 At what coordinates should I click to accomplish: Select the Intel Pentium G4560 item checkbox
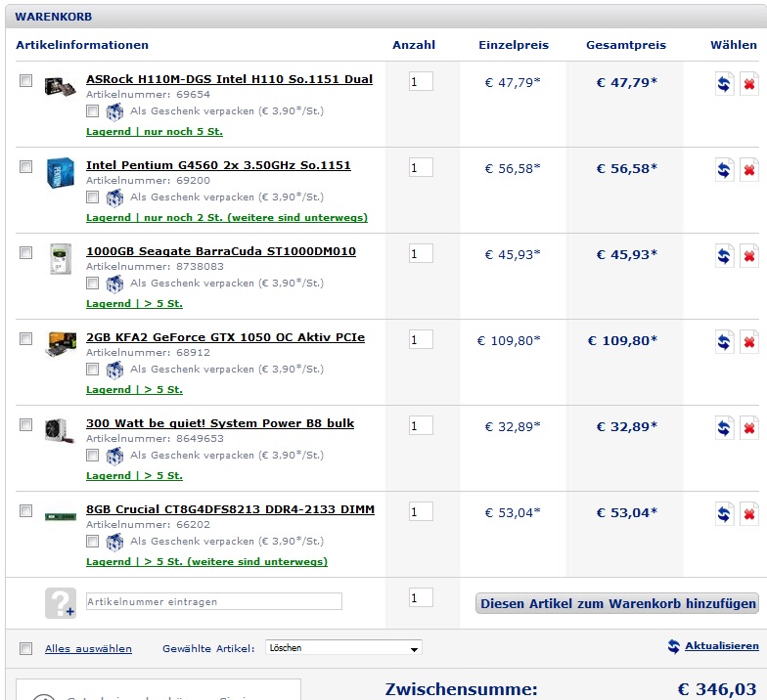(25, 166)
